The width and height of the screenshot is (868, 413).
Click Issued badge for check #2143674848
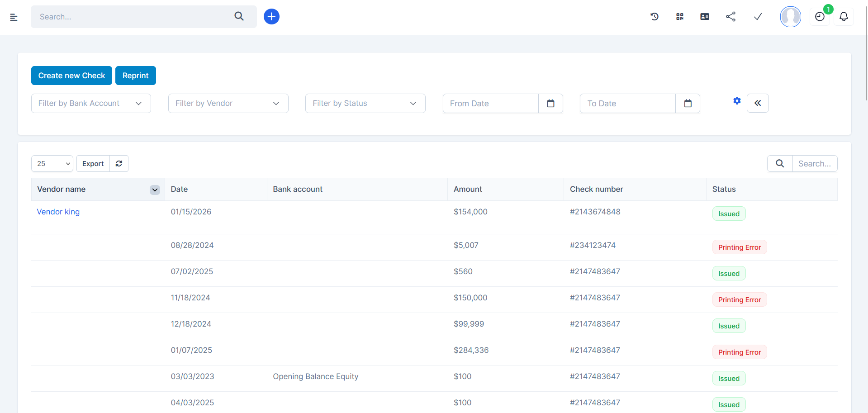tap(729, 214)
